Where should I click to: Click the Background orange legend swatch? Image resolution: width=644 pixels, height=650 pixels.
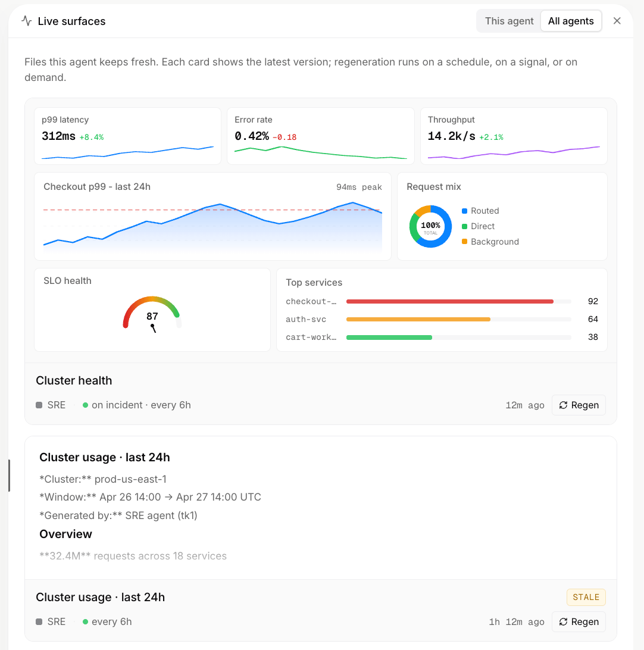[x=465, y=242]
